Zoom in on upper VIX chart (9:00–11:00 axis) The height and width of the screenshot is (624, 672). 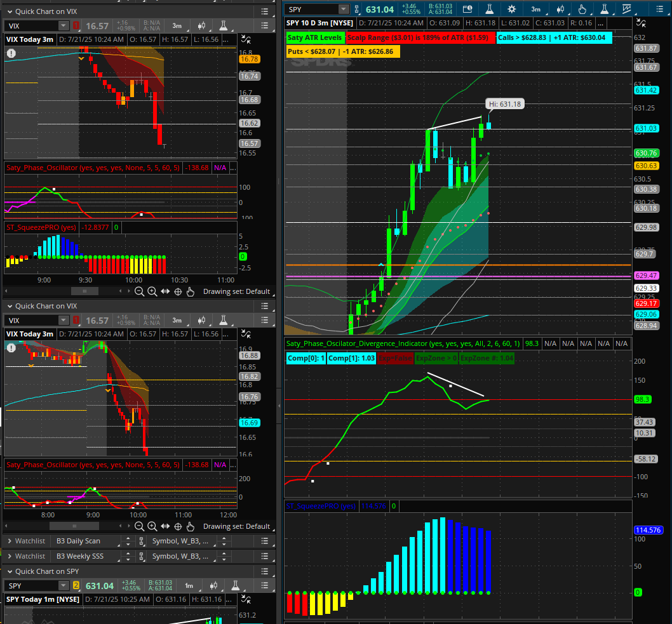pyautogui.click(x=152, y=291)
